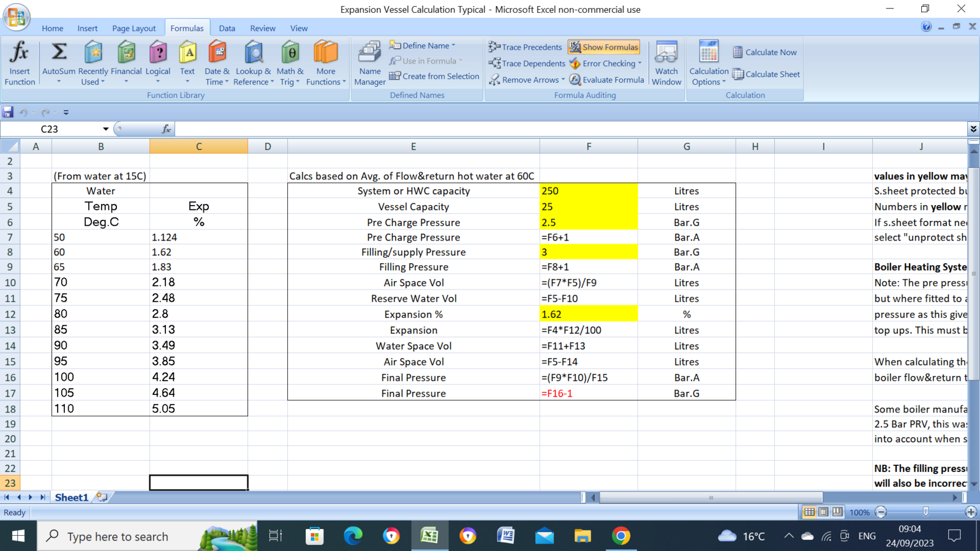Screen dimensions: 980x551
Task: Click the Calculate Now button
Action: coord(765,53)
